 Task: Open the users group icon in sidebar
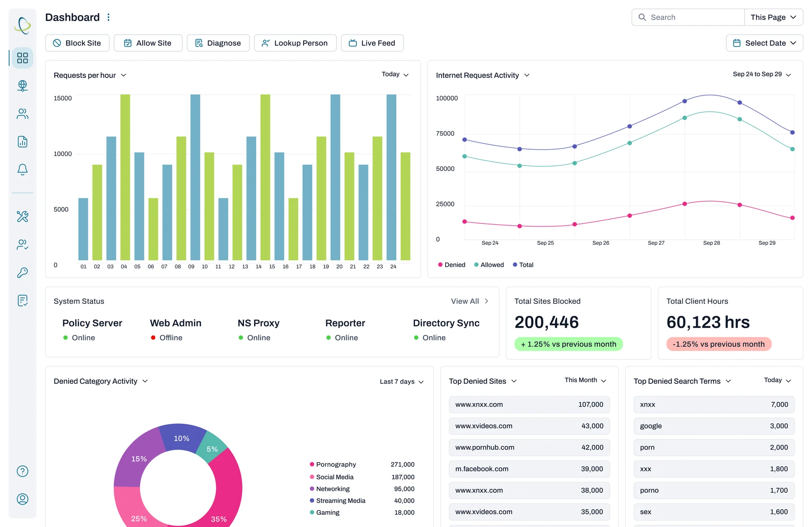click(23, 114)
